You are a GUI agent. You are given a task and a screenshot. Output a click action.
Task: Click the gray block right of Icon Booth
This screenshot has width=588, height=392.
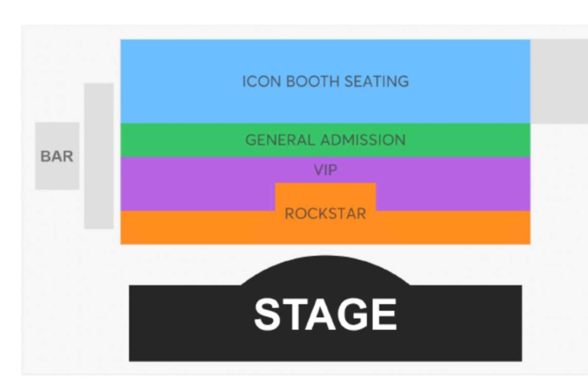coord(559,81)
